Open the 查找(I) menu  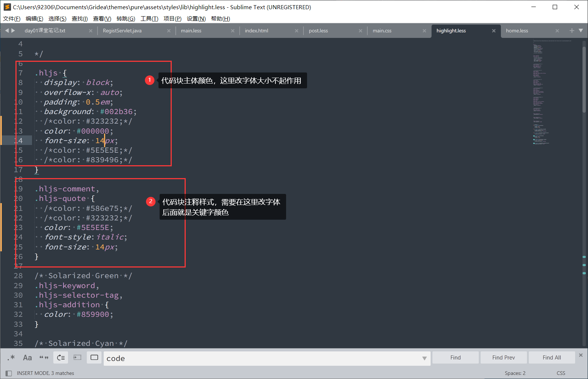pos(79,19)
